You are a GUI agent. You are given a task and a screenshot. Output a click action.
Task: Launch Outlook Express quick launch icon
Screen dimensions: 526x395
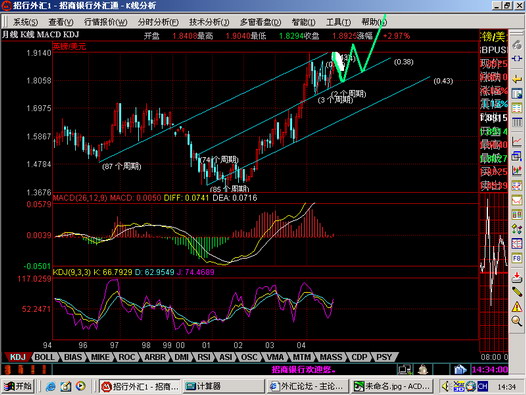click(65, 387)
